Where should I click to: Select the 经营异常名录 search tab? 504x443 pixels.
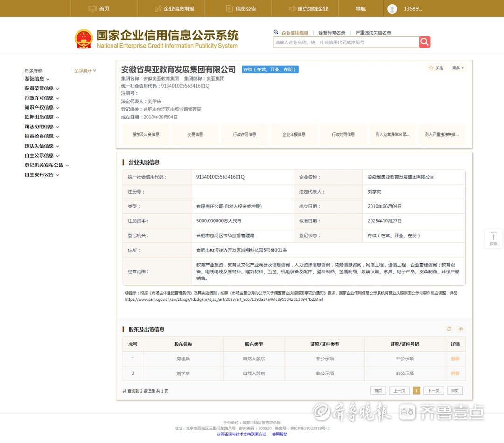tap(332, 33)
